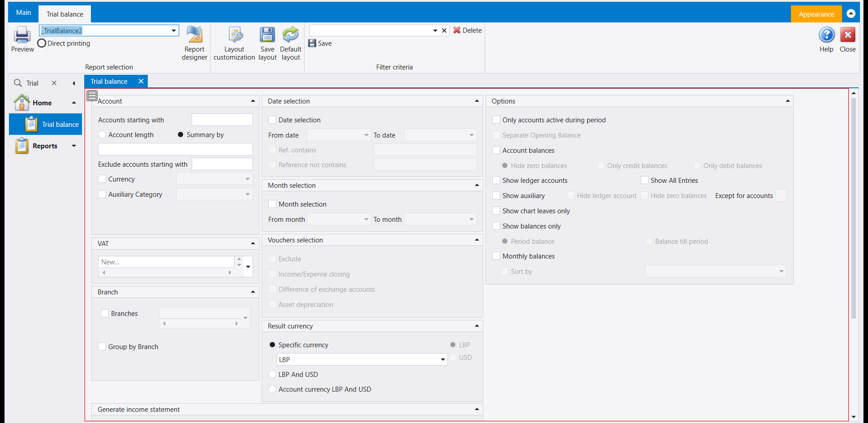Clear the Trial search text
Screen dimensions: 868x423
(54, 83)
